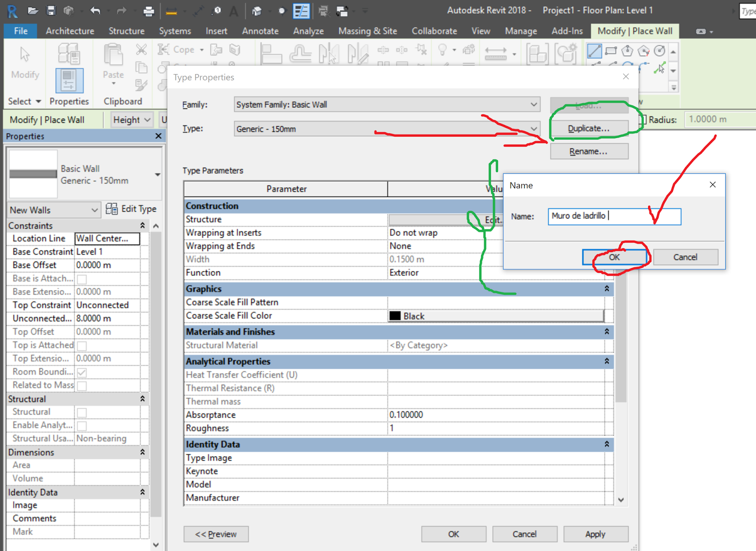Screen dimensions: 756x551
Task: Cancel the Name dialog
Action: (685, 257)
